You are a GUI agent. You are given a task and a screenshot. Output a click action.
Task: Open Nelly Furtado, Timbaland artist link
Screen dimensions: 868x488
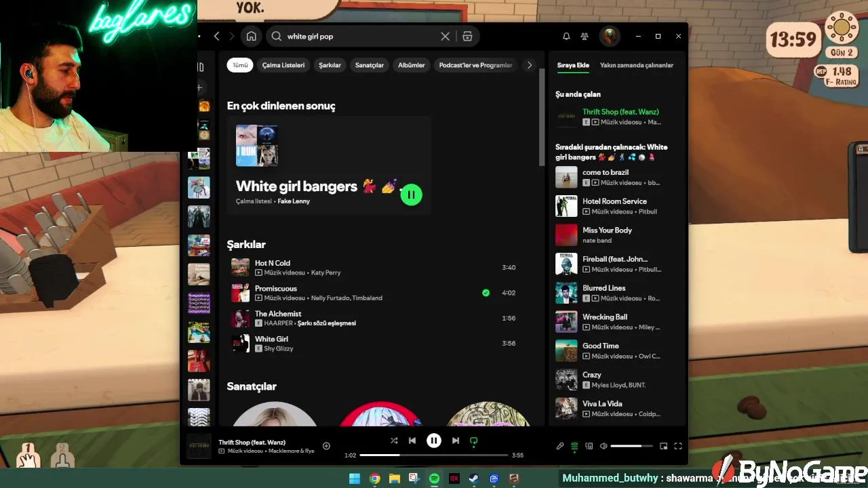pyautogui.click(x=346, y=298)
